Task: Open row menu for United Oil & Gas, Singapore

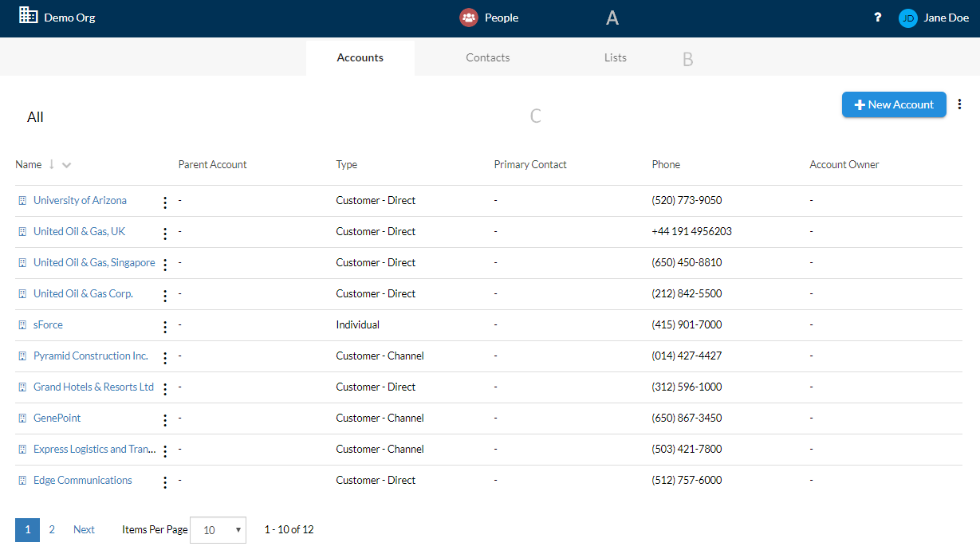Action: point(165,265)
